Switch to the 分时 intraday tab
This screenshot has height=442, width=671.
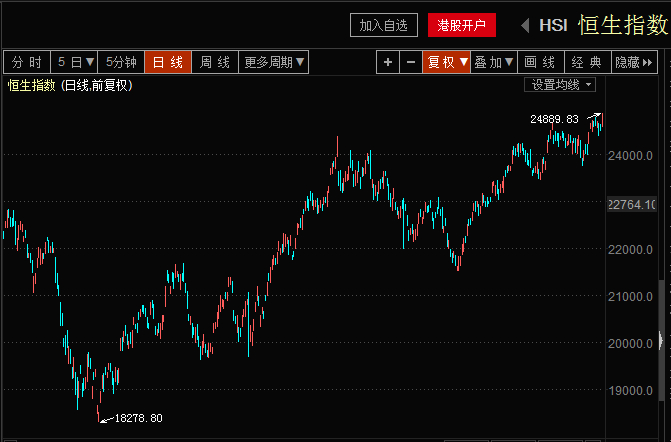click(x=27, y=62)
